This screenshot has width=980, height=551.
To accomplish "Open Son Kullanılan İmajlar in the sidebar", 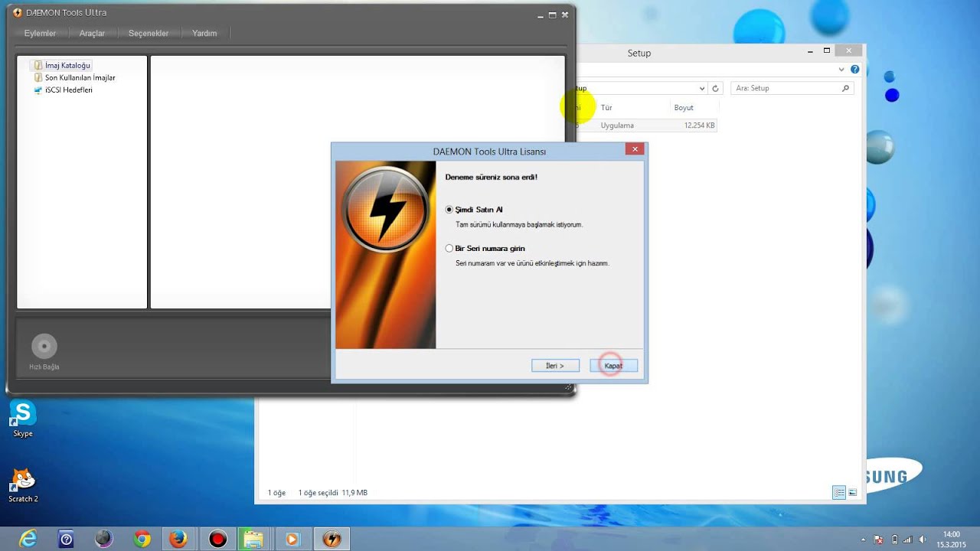I will click(x=74, y=78).
